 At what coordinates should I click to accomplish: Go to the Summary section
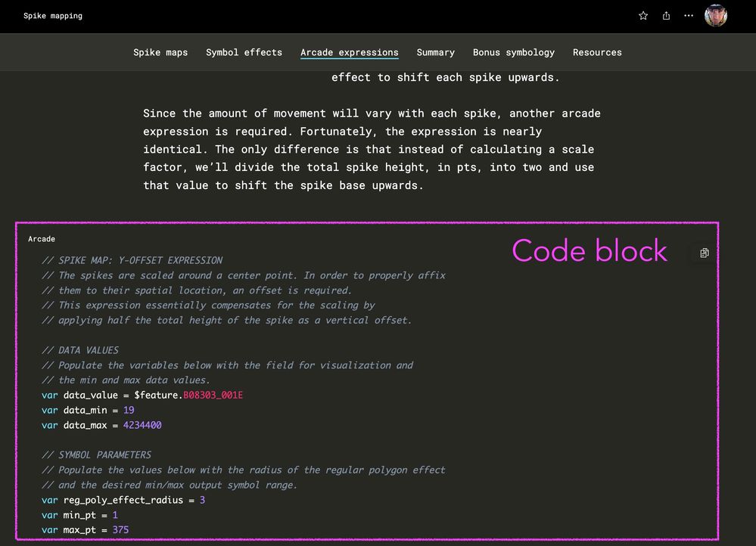click(435, 52)
